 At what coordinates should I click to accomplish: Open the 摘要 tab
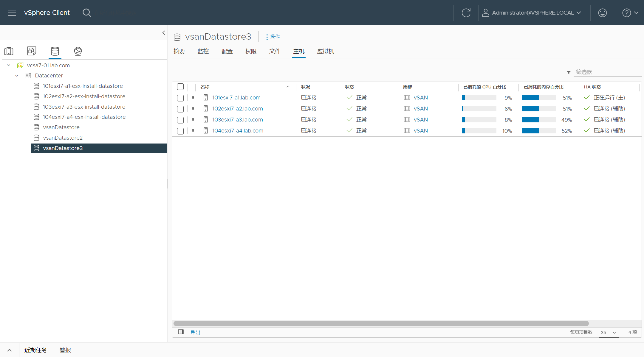coord(179,51)
